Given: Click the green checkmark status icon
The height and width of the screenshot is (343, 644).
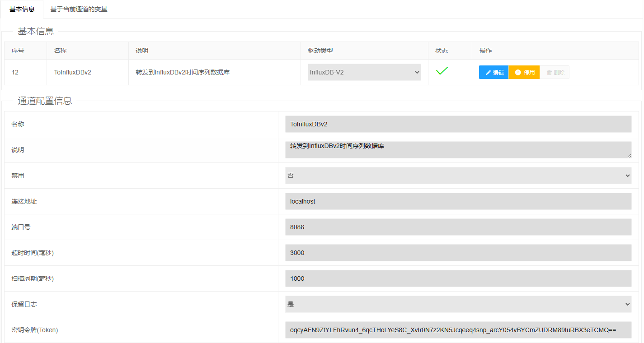Looking at the screenshot, I should pos(442,71).
